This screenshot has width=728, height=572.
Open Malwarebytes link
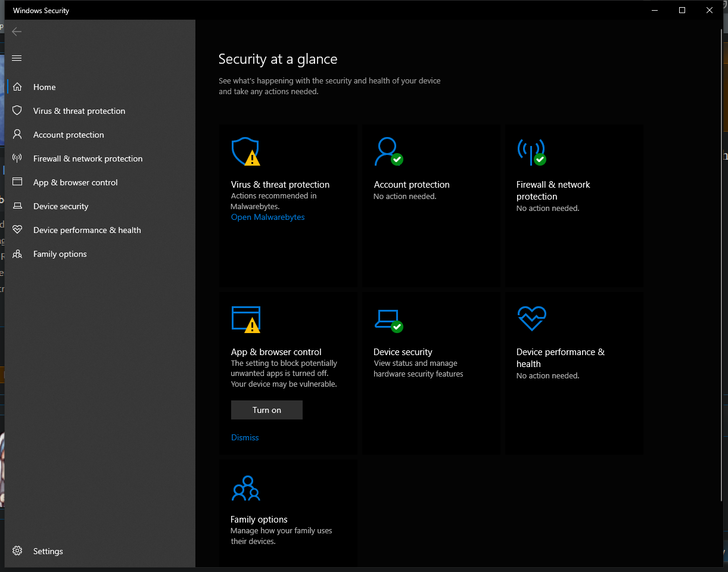[x=267, y=217]
